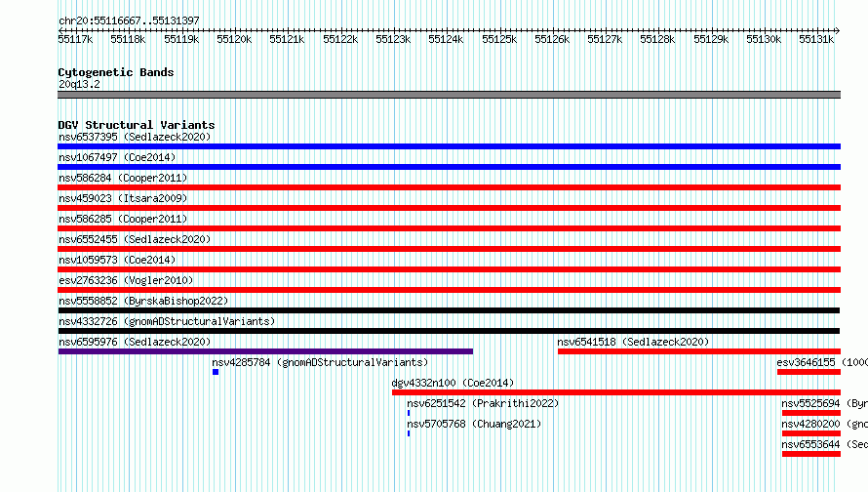Select the red bar under nsv5525694

click(x=811, y=413)
